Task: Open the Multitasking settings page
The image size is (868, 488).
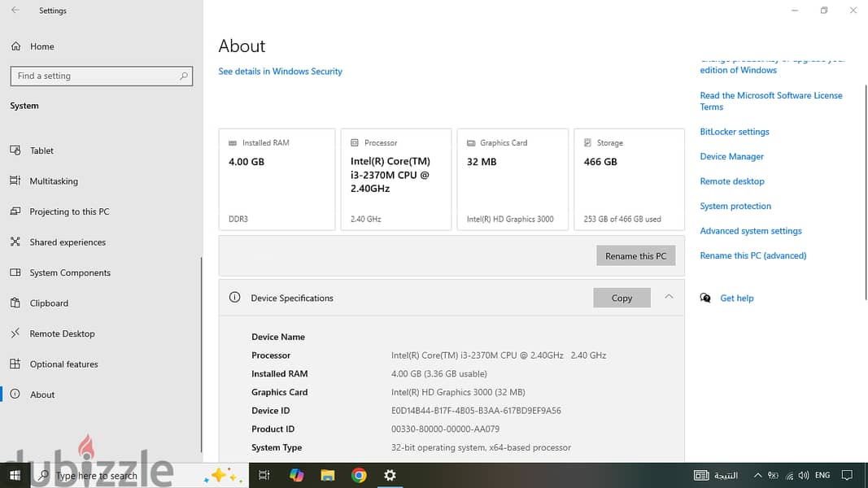Action: point(54,181)
